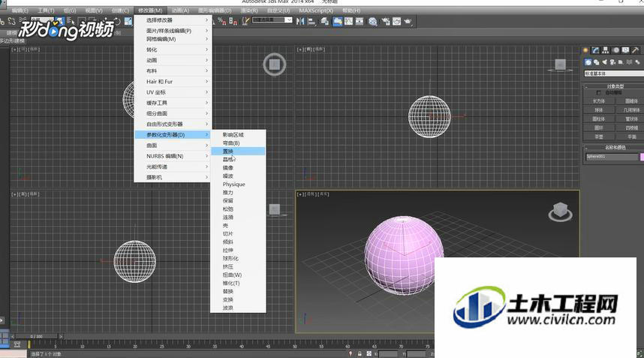
Task: Switch to Utilities hammer panel tab
Action: pyautogui.click(x=636, y=50)
